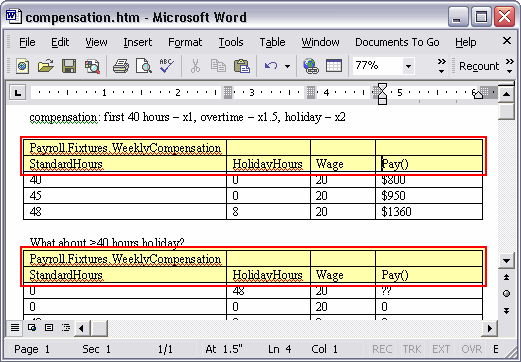The image size is (521, 362).
Task: Print the document
Action: click(x=120, y=66)
